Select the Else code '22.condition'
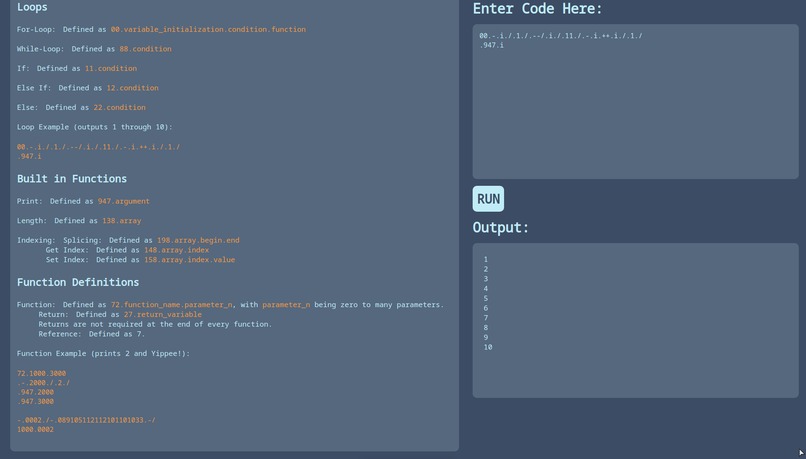The width and height of the screenshot is (806, 459). [119, 107]
